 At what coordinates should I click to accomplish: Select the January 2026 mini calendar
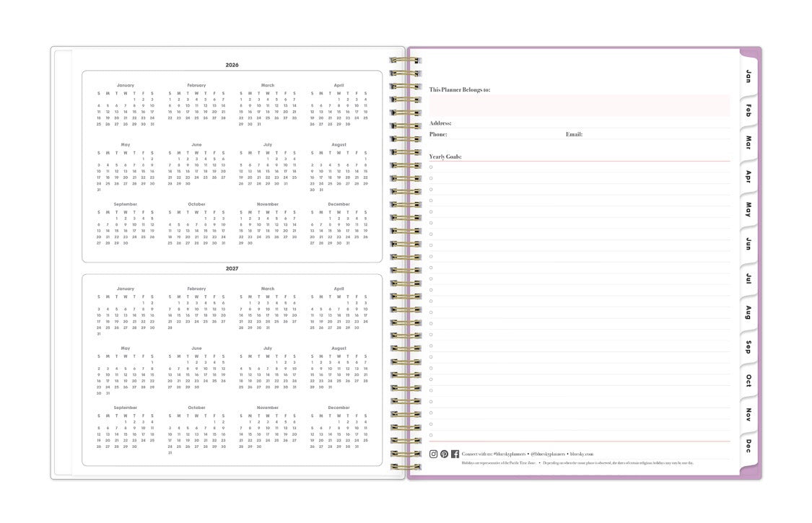coord(124,106)
